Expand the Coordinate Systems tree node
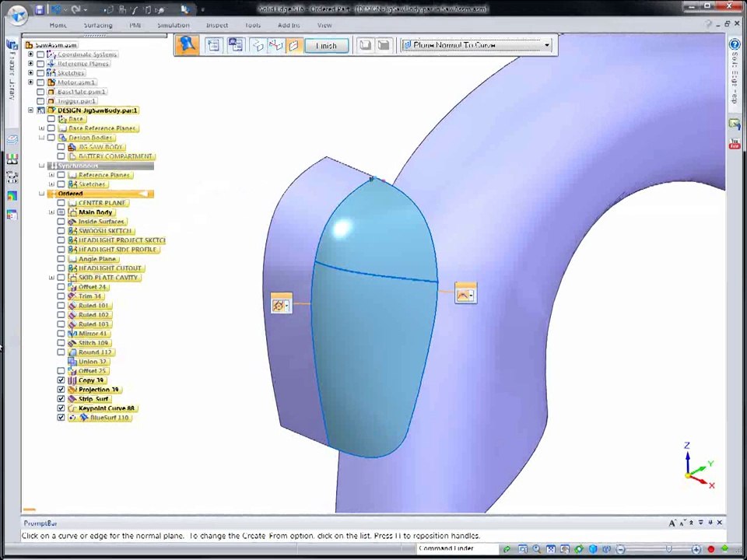Screen dimensions: 747x560 (x=30, y=54)
